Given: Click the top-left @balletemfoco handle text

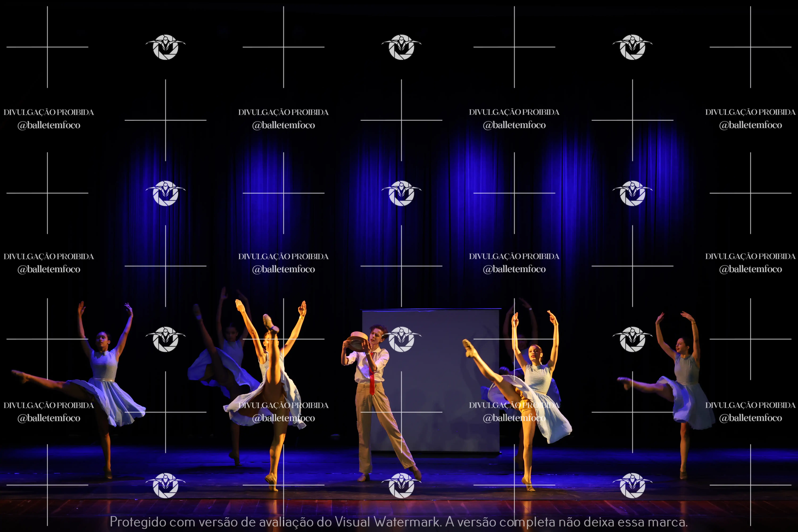Looking at the screenshot, I should click(49, 125).
